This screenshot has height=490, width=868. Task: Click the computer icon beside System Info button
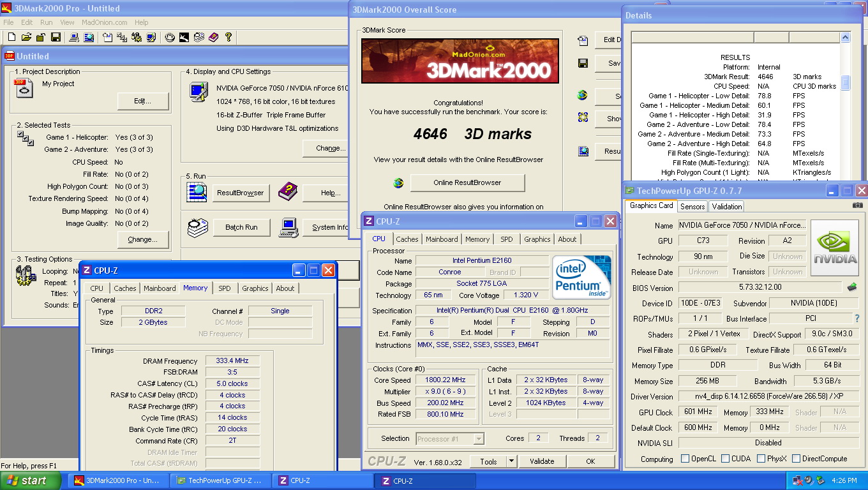click(288, 227)
